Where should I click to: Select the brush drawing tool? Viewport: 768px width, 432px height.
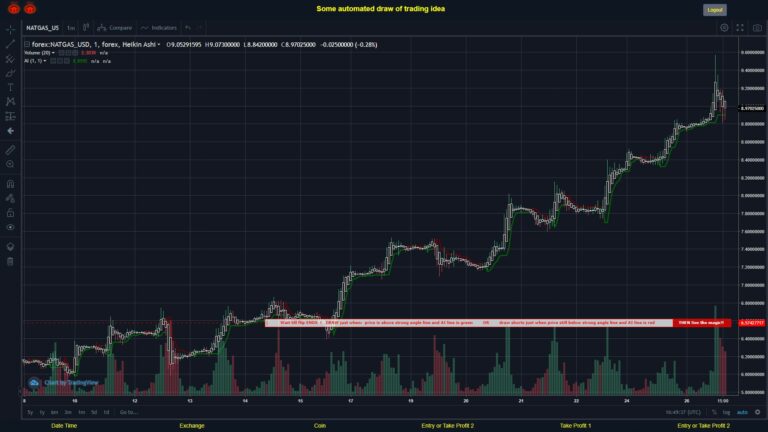(10, 73)
